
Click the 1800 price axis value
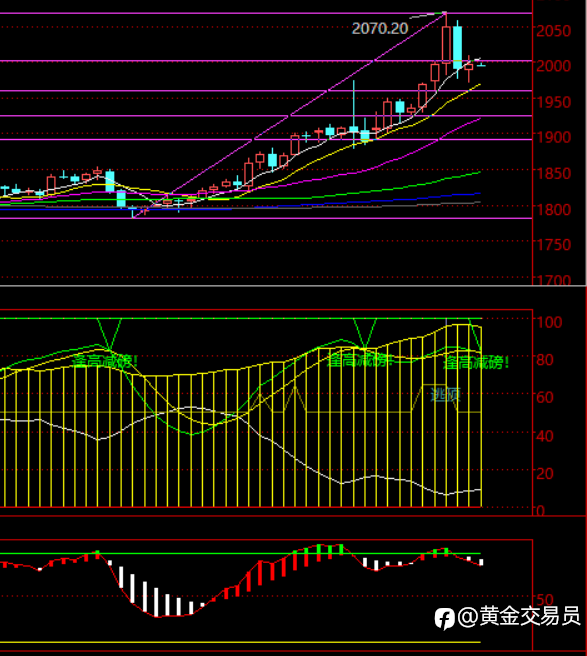coord(554,210)
